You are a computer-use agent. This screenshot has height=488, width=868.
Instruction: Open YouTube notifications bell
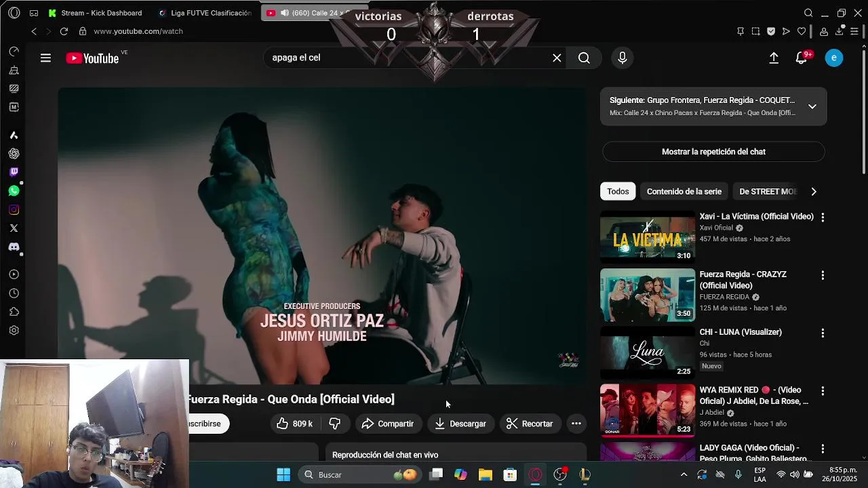(802, 58)
